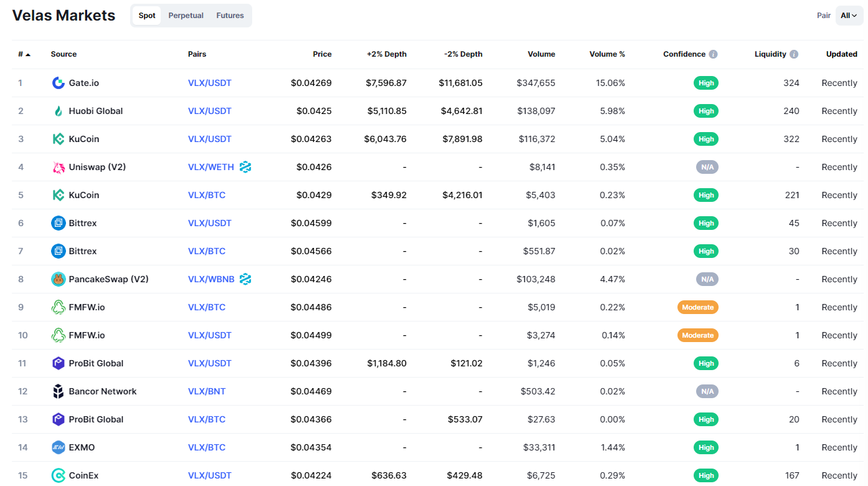Click the EXMO exchange logo

coord(58,447)
